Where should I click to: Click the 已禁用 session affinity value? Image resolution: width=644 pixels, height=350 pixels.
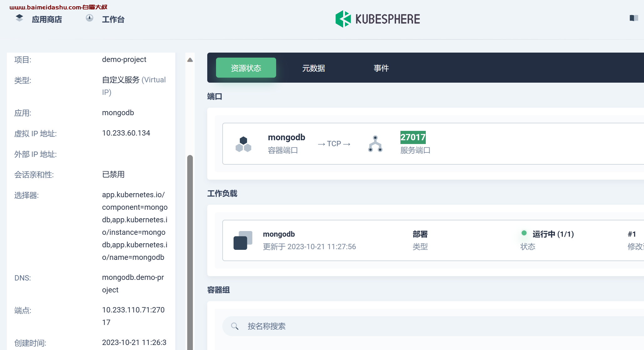[113, 174]
